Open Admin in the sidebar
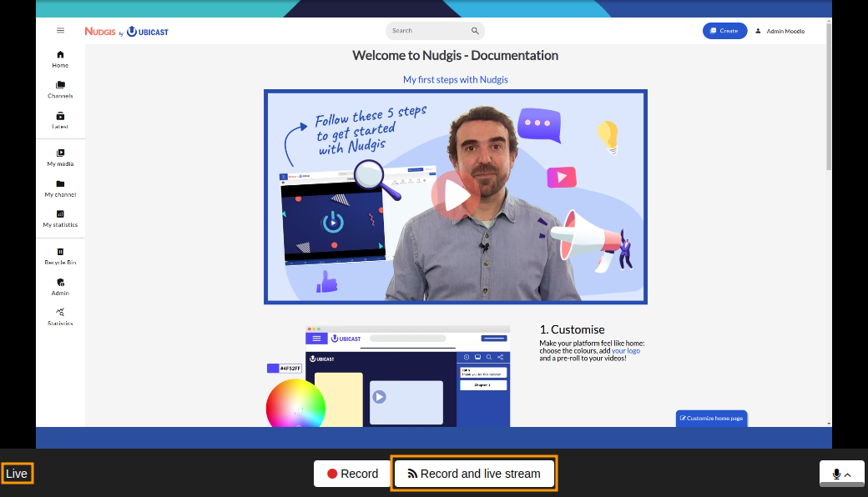The image size is (868, 497). click(x=60, y=288)
